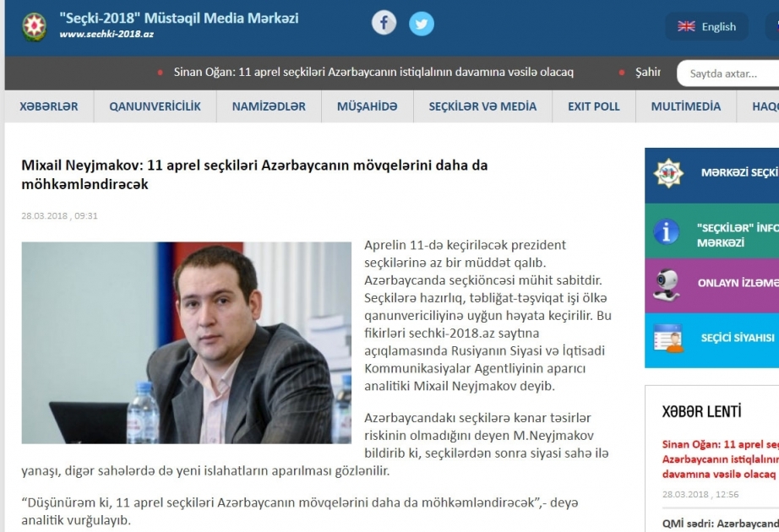This screenshot has height=532, width=779.
Task: Click the XƏBƏR LENTİ heading
Action: [701, 411]
